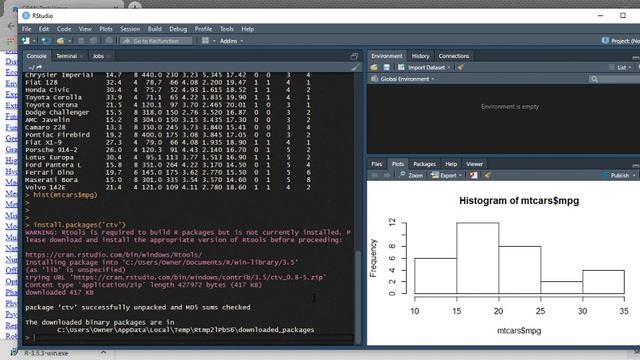Open the List view dropdown

click(620, 67)
